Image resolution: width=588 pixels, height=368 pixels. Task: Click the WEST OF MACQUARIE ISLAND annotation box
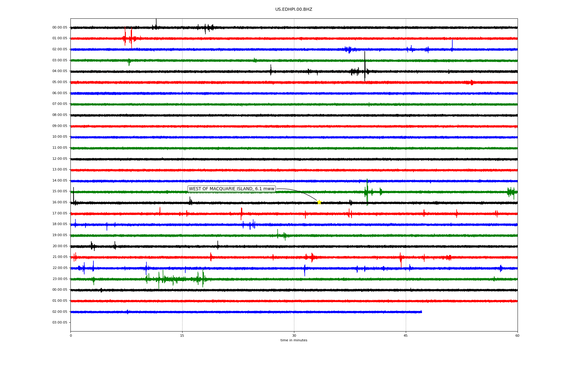pyautogui.click(x=232, y=189)
